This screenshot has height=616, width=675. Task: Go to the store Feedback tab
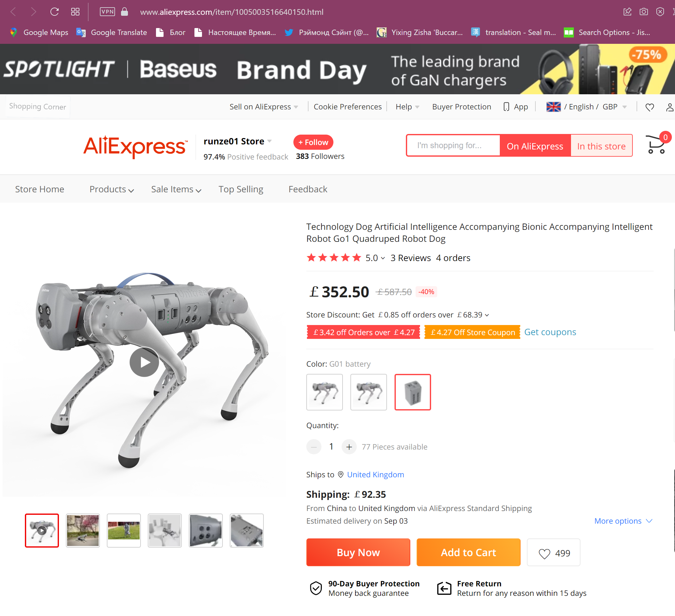[308, 189]
